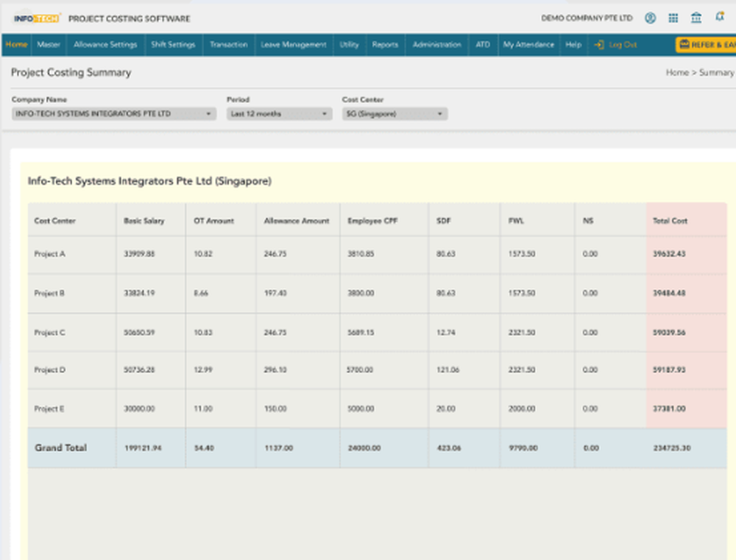Screen dimensions: 736x560
Task: Click the Summary breadcrumb
Action: click(716, 72)
